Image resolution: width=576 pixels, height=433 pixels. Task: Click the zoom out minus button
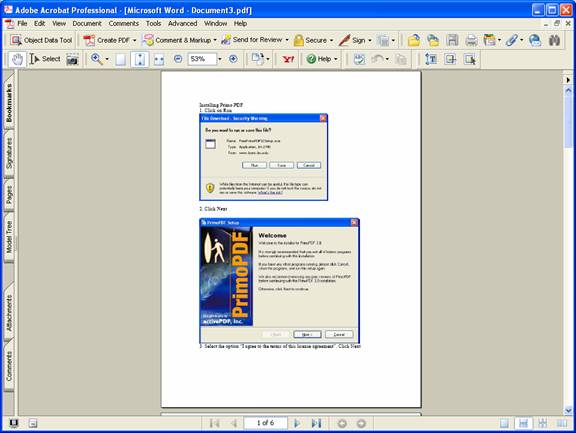coord(178,59)
